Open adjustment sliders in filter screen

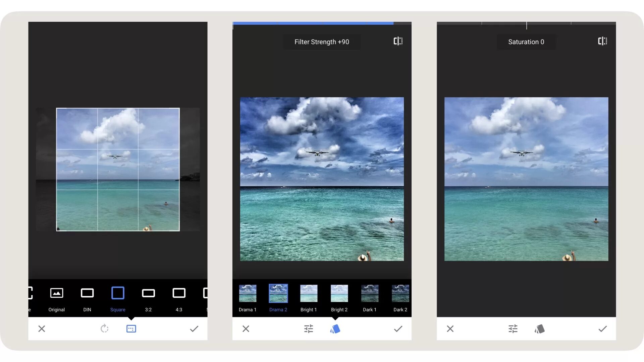[x=309, y=328]
